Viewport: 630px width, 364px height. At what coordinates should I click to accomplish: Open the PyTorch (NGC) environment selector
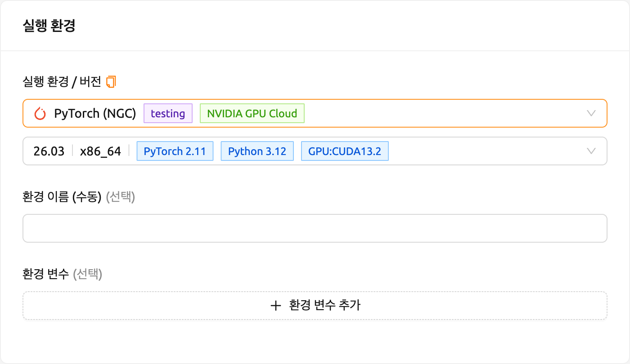pyautogui.click(x=315, y=113)
